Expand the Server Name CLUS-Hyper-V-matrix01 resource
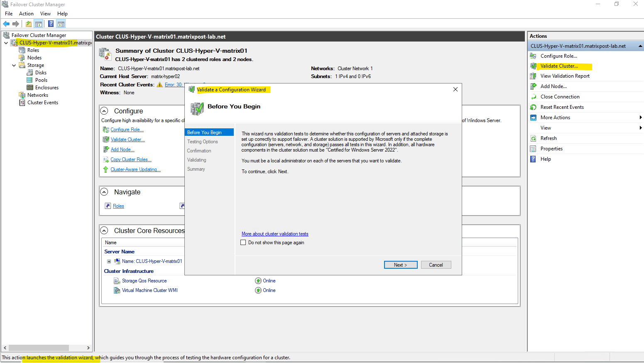Screen dimensions: 644x363 109,261
